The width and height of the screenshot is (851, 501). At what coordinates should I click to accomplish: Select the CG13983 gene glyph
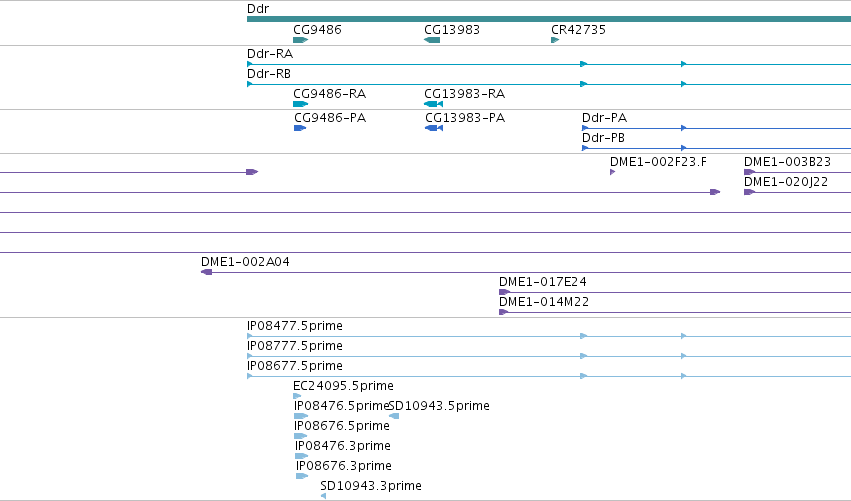432,40
